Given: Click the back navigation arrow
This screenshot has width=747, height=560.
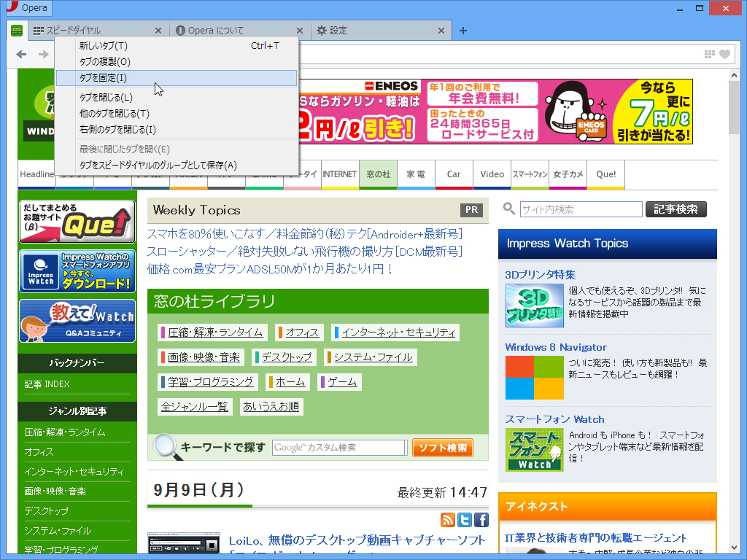Looking at the screenshot, I should (20, 53).
